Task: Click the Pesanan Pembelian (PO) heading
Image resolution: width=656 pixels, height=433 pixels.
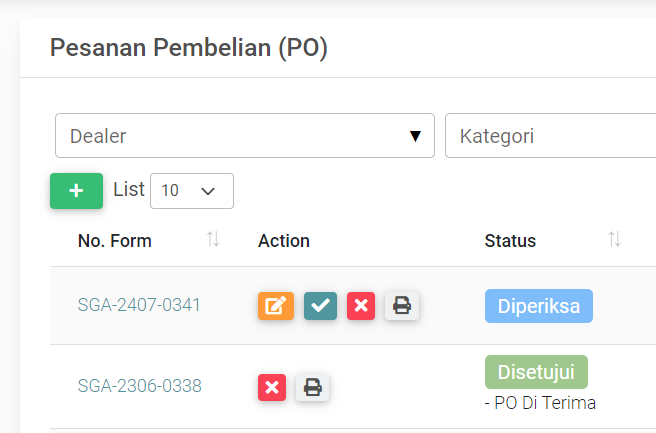Action: pos(189,47)
